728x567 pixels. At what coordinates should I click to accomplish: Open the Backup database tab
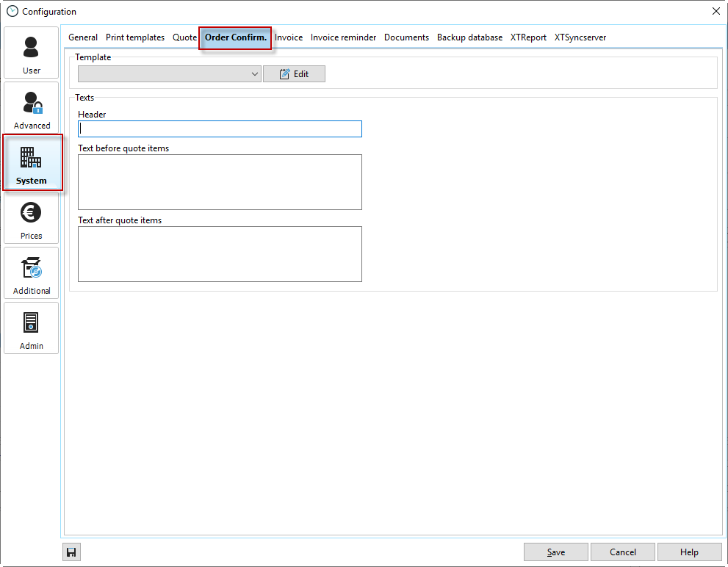pyautogui.click(x=469, y=37)
